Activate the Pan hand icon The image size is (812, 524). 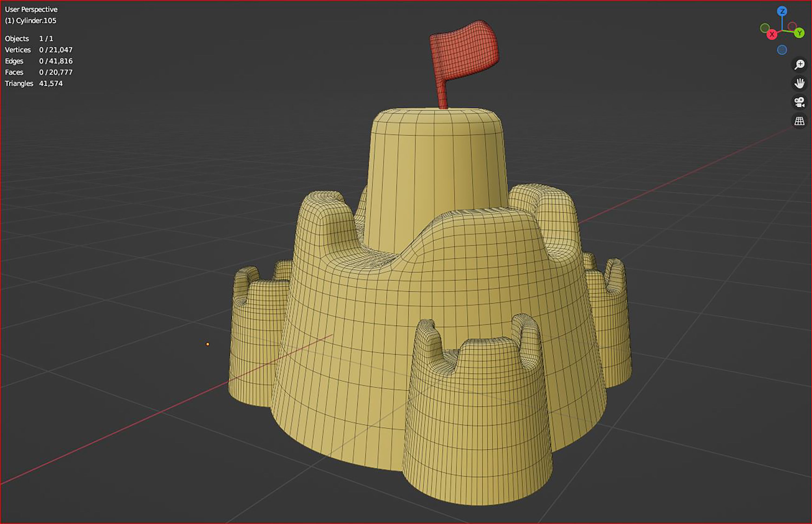[799, 83]
